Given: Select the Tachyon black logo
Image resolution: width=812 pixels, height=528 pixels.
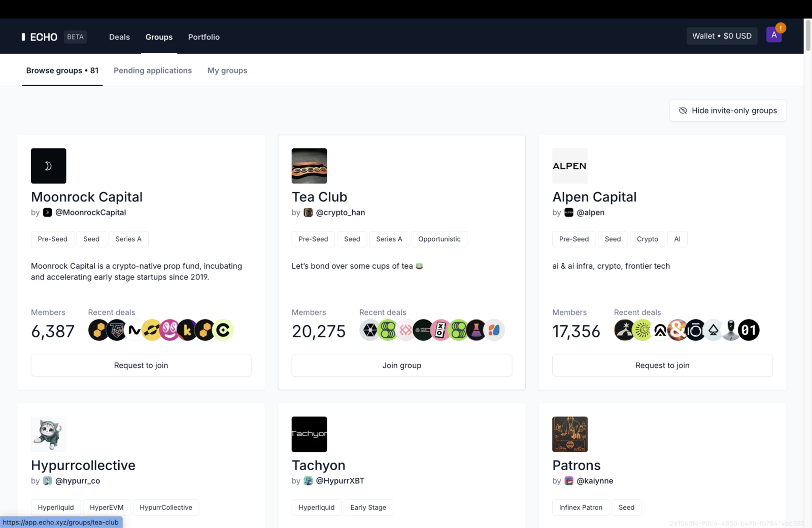Looking at the screenshot, I should click(309, 434).
